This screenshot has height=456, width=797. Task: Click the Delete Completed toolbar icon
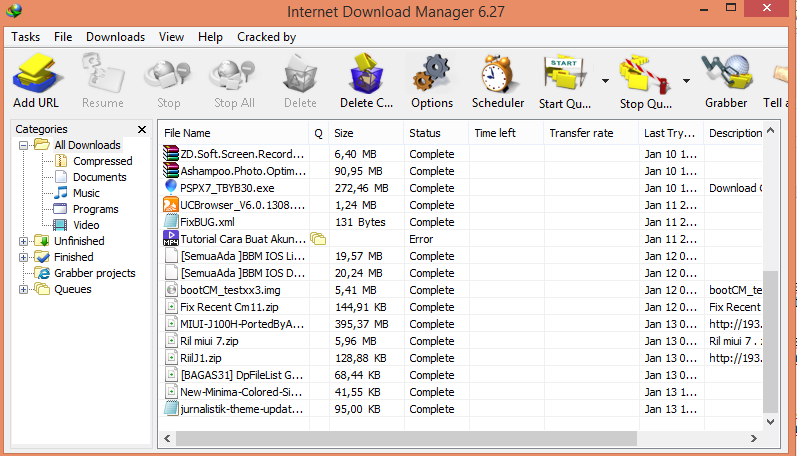pos(366,74)
